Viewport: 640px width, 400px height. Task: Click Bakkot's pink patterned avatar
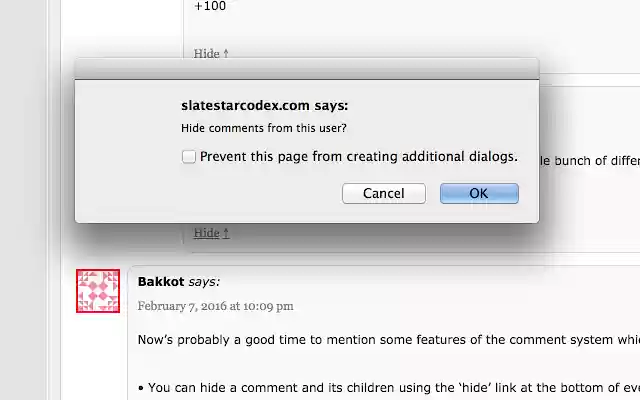tap(98, 291)
